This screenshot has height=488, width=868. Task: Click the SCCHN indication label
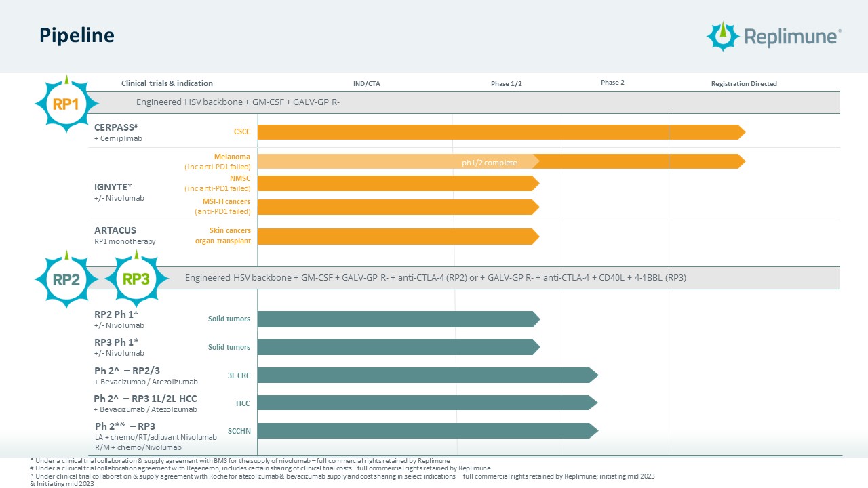point(239,431)
